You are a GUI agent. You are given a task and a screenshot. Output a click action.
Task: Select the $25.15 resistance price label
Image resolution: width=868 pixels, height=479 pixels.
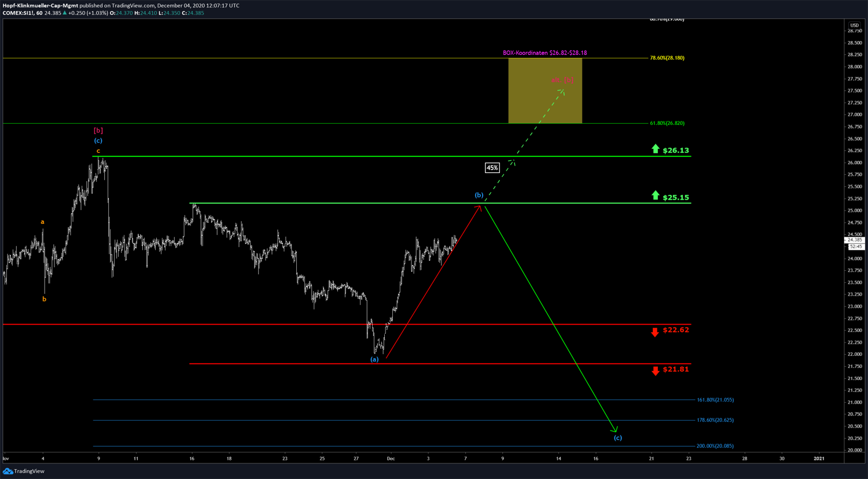pyautogui.click(x=676, y=198)
